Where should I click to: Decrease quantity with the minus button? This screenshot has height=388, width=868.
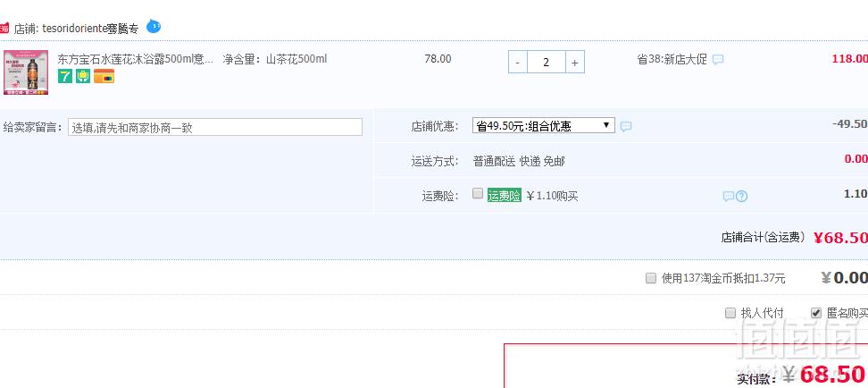(x=518, y=62)
